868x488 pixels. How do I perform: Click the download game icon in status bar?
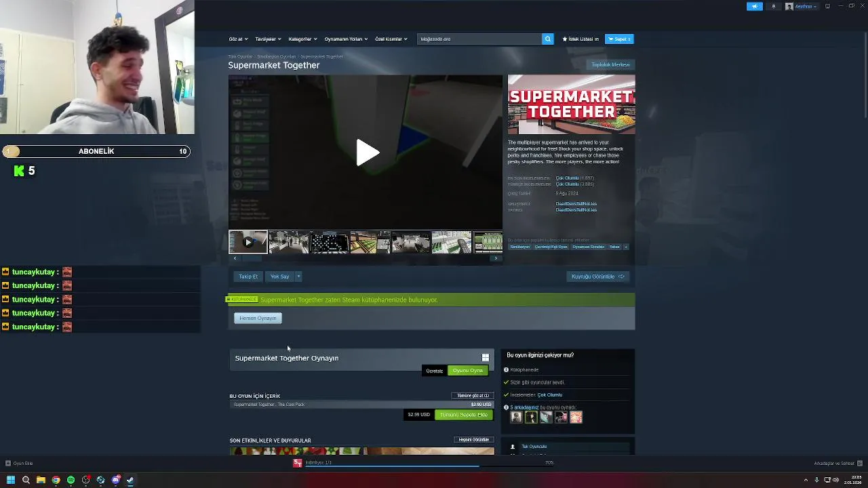point(297,463)
